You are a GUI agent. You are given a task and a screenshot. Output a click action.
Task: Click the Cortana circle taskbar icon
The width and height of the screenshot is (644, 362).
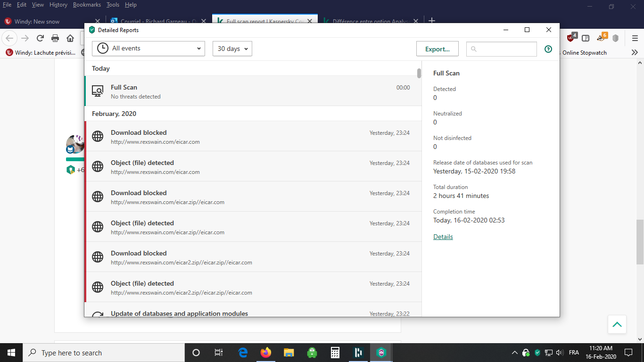pyautogui.click(x=196, y=353)
